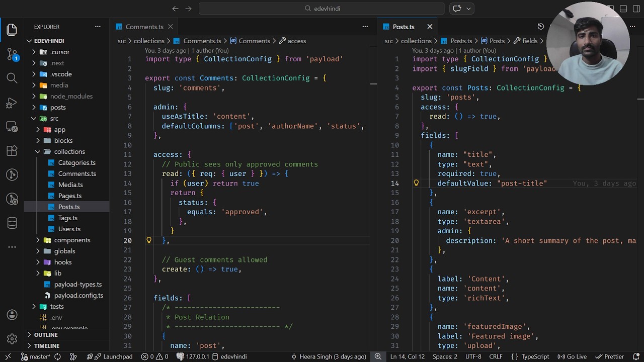Open the Source Control view
644x362 pixels.
[x=12, y=54]
